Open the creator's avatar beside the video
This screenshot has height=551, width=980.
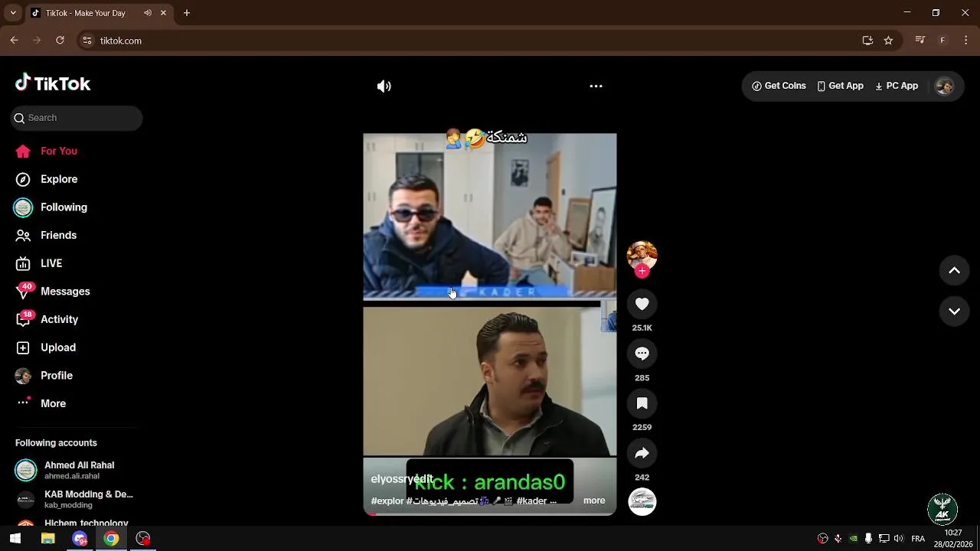tap(642, 256)
